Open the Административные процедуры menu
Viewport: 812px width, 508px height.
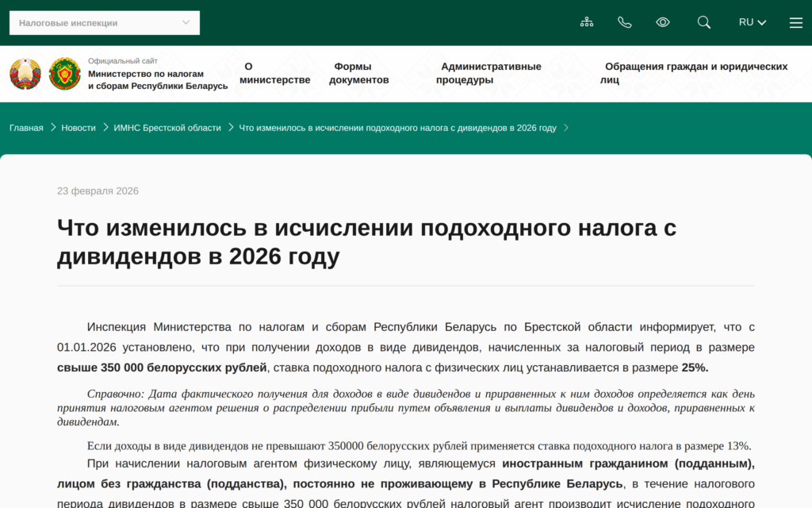(x=488, y=73)
